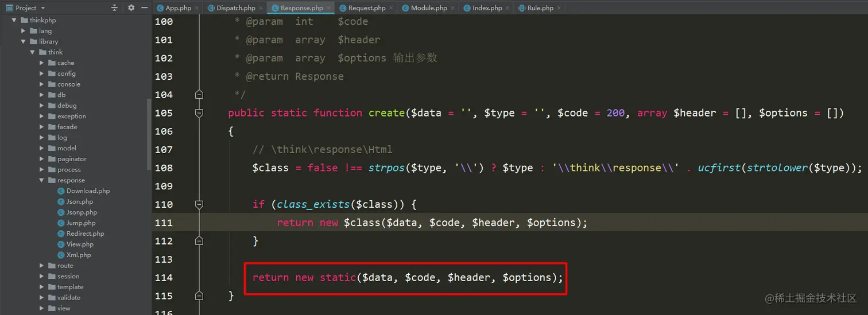Switch to the App.php tab
Screen dimensions: 868x315
[x=178, y=8]
